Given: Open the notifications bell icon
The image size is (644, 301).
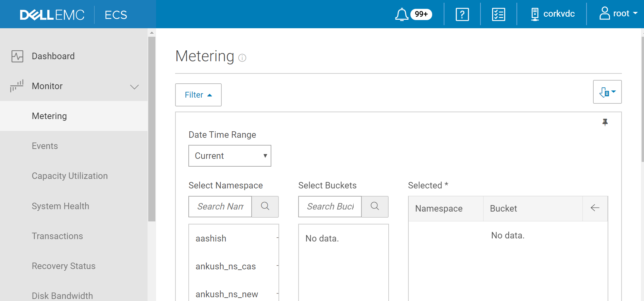Looking at the screenshot, I should pyautogui.click(x=402, y=14).
